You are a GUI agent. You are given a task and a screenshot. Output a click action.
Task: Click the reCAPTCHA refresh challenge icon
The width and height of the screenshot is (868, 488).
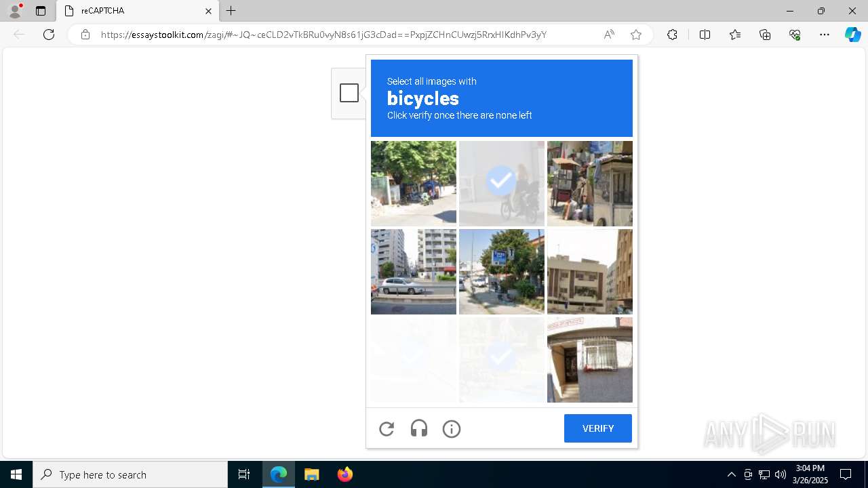387,428
